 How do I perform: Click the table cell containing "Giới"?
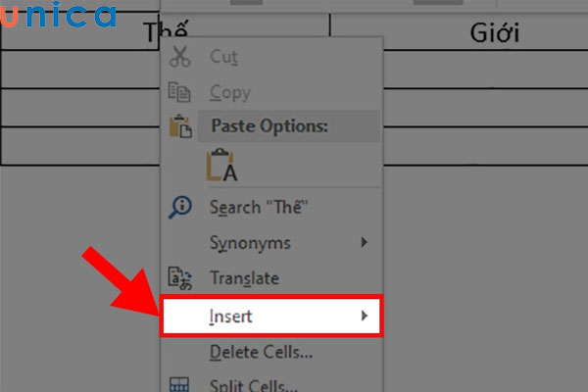(x=494, y=34)
